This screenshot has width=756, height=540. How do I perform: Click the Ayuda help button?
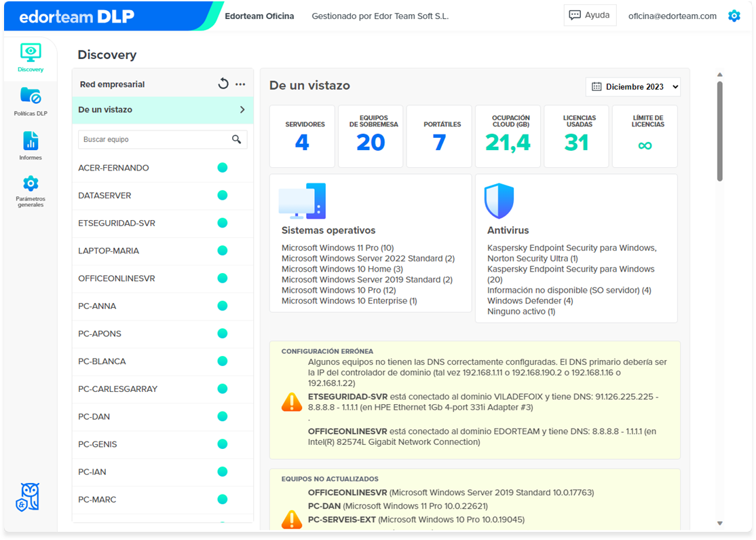[x=590, y=15]
